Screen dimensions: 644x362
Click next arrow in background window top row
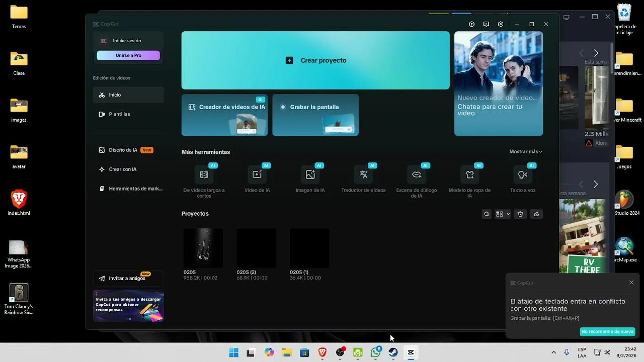596,53
